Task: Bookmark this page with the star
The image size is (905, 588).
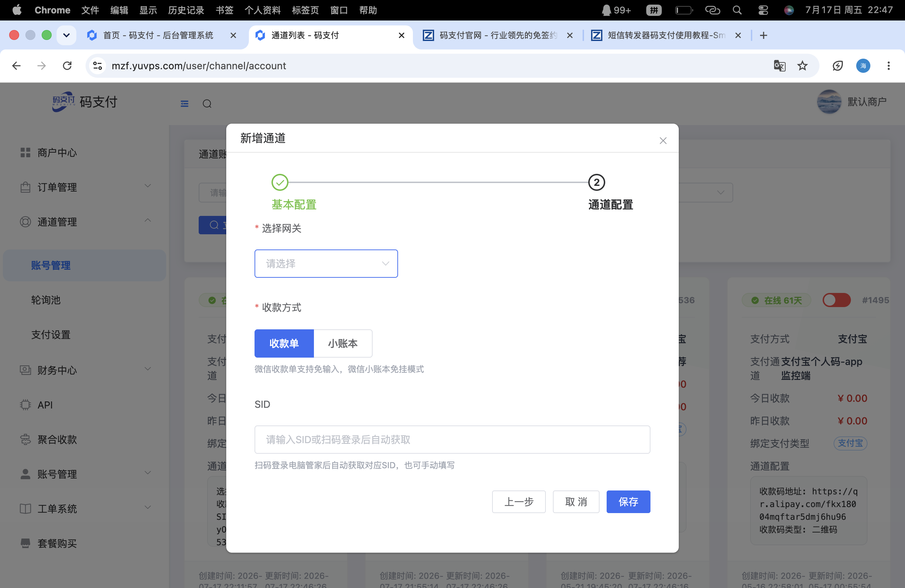Action: pos(802,66)
